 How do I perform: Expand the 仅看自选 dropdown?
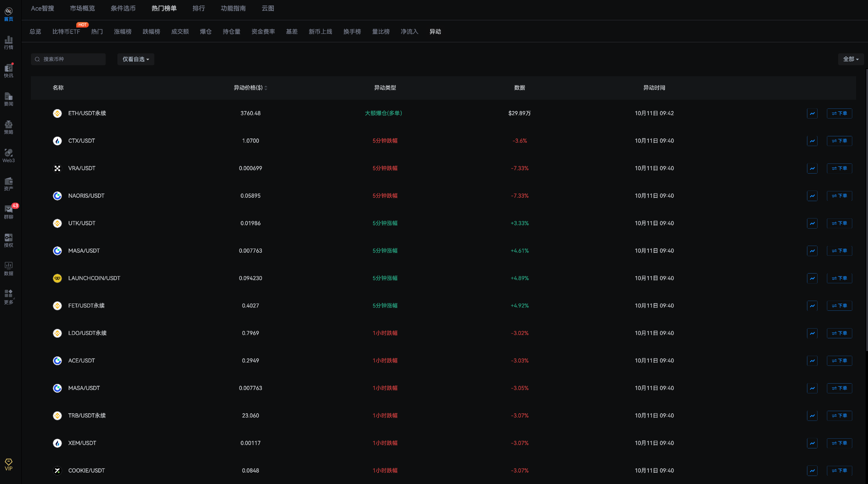[136, 59]
